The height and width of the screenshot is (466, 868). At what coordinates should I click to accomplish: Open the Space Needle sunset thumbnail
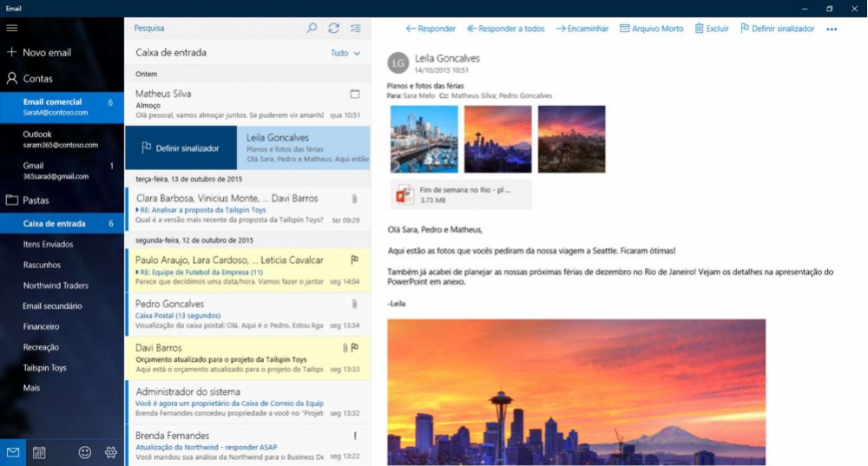pyautogui.click(x=497, y=139)
